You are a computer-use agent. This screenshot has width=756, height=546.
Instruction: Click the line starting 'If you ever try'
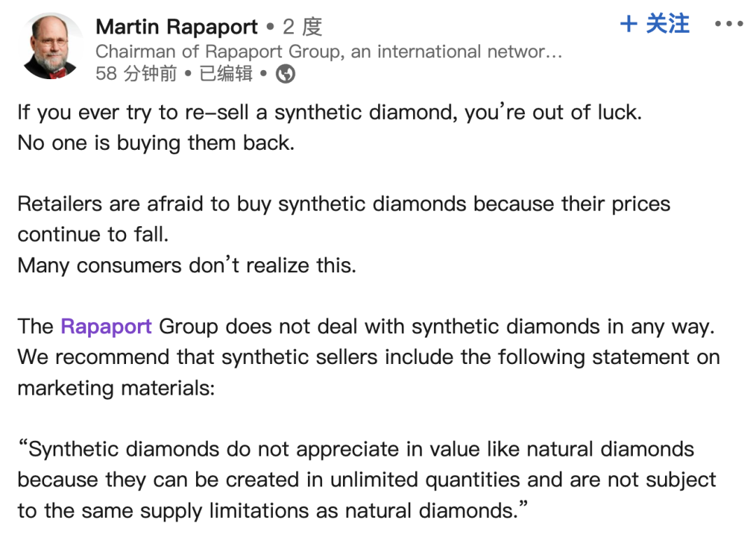click(x=330, y=113)
